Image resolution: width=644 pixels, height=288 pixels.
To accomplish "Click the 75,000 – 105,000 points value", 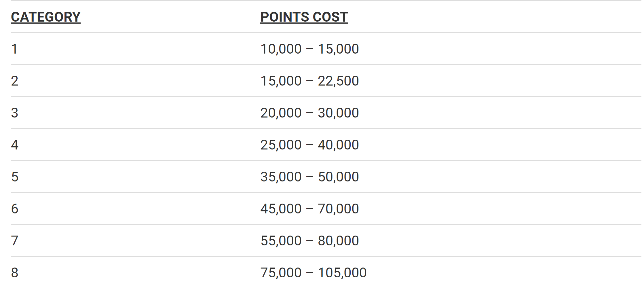I will (x=314, y=273).
